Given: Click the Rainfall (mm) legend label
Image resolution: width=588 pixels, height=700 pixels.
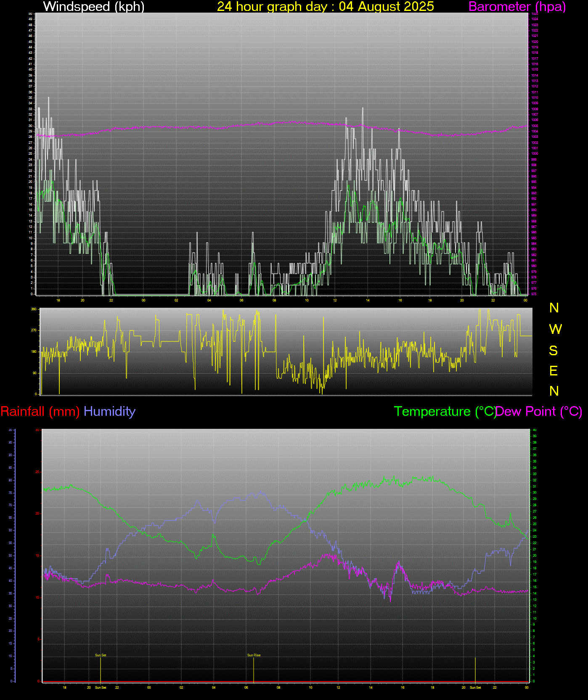Looking at the screenshot, I should [x=40, y=411].
